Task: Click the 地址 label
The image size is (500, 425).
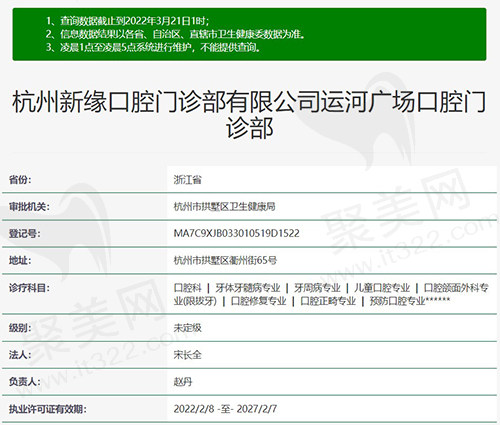Action: click(x=20, y=260)
